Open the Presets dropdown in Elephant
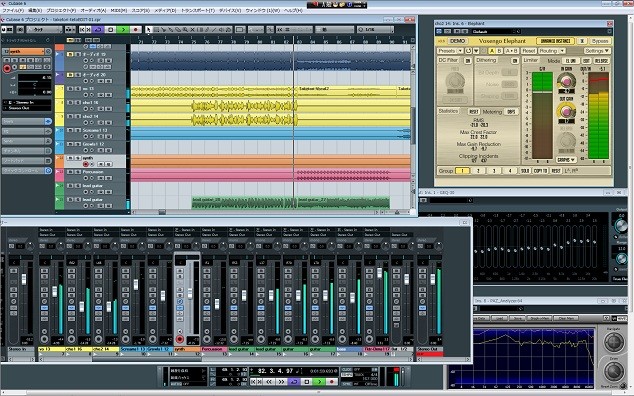Image resolution: width=634 pixels, height=396 pixels. pos(450,51)
